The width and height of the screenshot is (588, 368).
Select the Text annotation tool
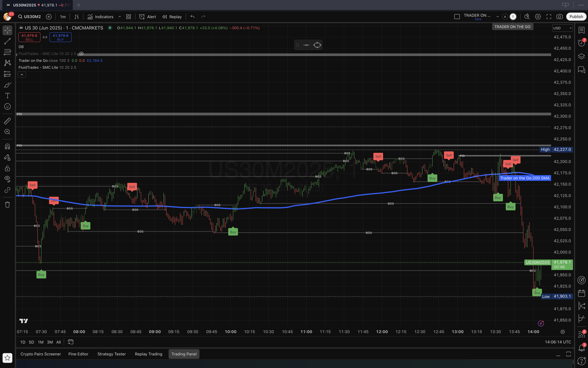point(8,96)
